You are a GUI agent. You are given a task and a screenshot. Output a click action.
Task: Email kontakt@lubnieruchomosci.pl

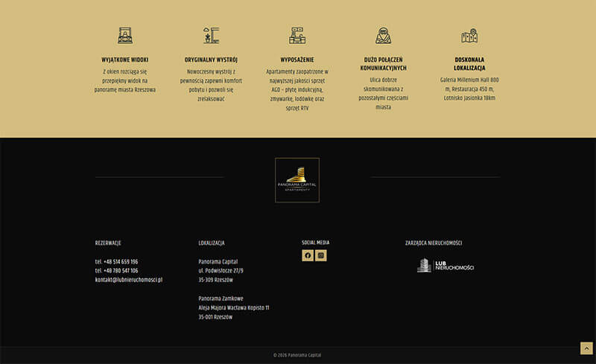click(129, 280)
